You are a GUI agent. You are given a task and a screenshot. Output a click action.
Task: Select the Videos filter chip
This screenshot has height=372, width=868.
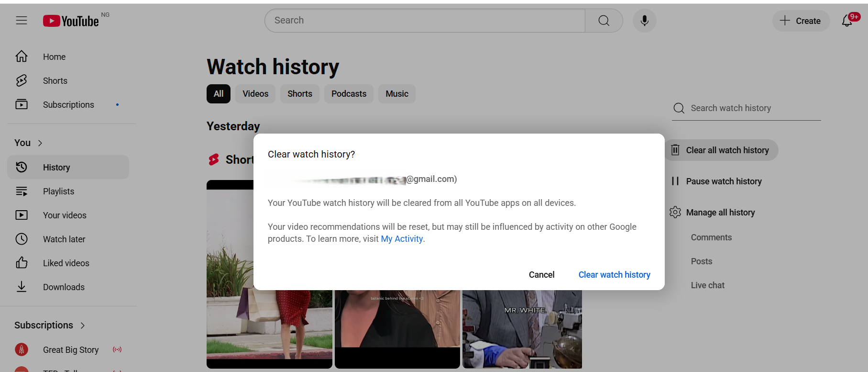coord(255,94)
